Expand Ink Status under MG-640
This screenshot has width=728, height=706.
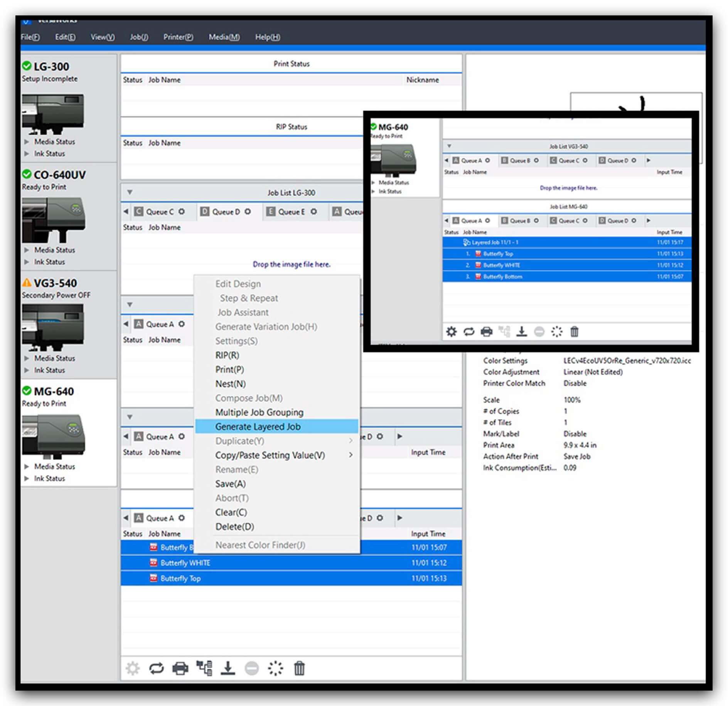point(27,478)
